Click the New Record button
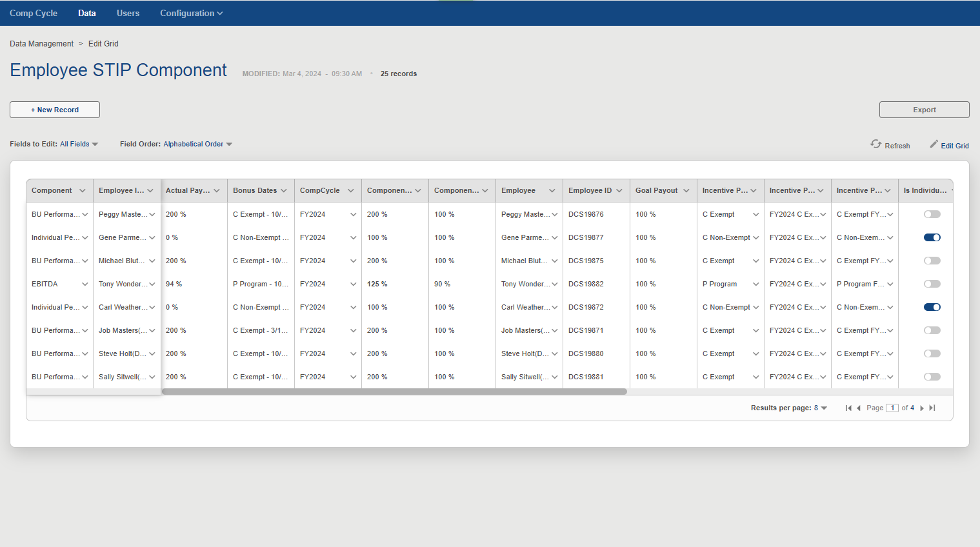 point(54,109)
